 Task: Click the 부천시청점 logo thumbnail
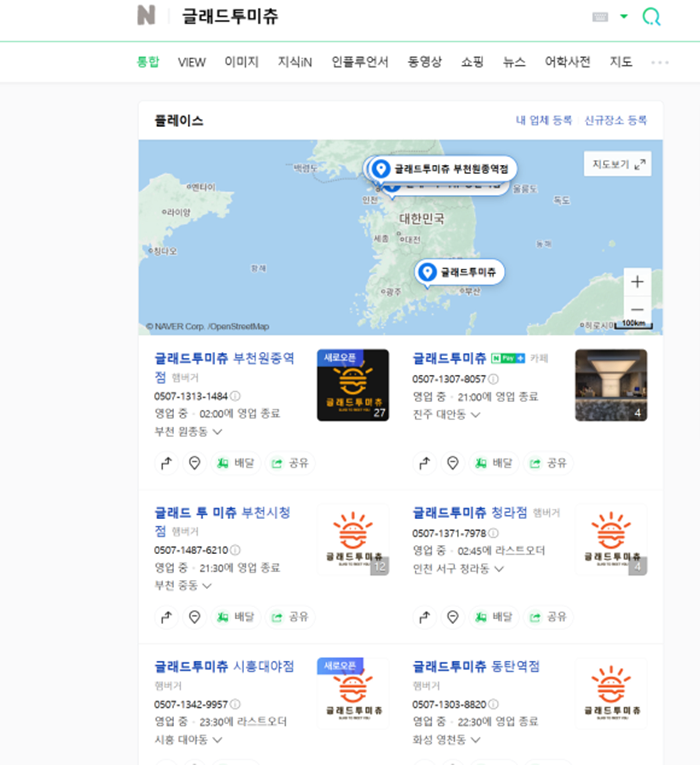[x=353, y=539]
